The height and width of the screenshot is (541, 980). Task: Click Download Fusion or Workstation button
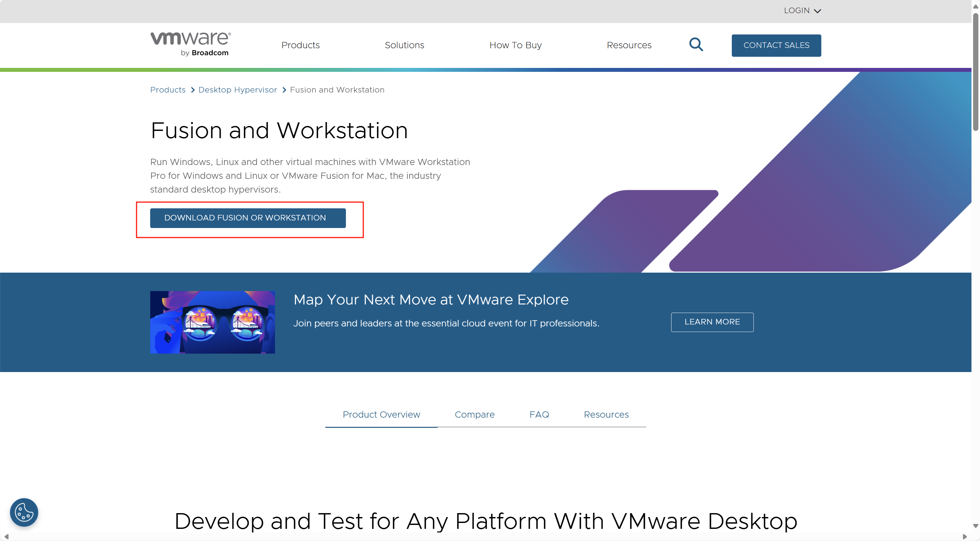pos(248,218)
